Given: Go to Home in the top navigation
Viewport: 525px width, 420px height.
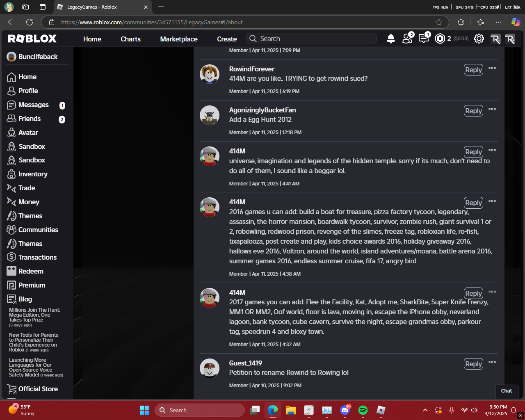Looking at the screenshot, I should (x=92, y=39).
